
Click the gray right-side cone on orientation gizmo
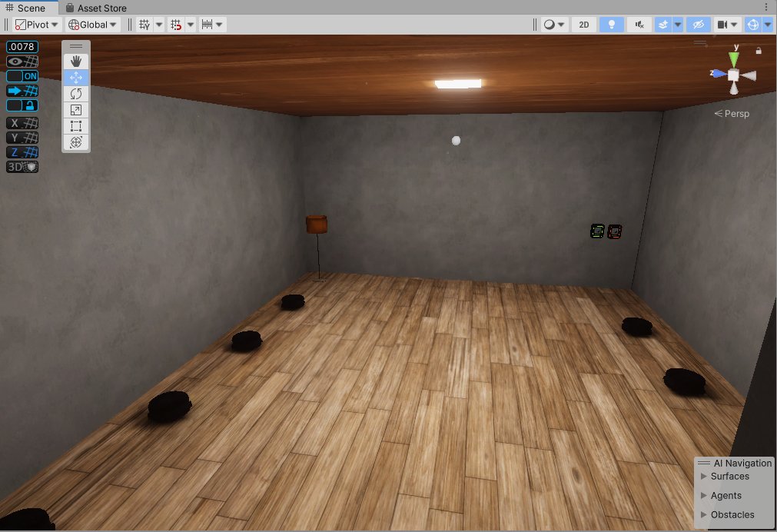[x=749, y=75]
